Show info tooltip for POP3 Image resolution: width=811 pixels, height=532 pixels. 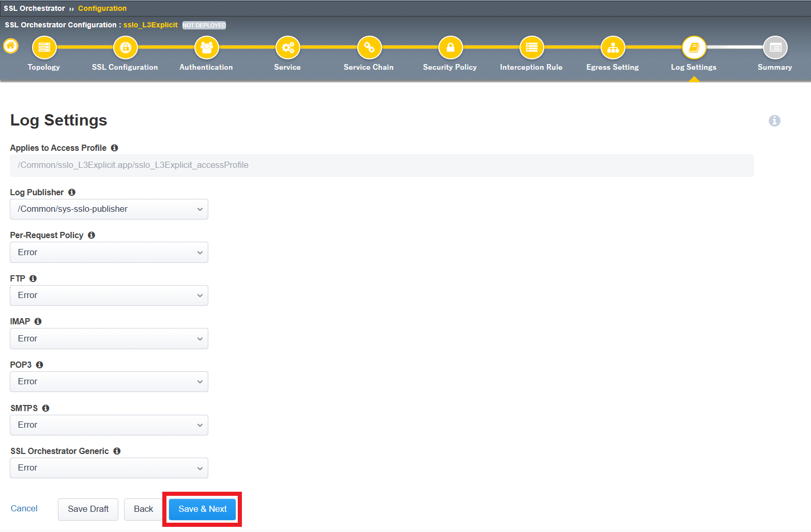click(39, 365)
